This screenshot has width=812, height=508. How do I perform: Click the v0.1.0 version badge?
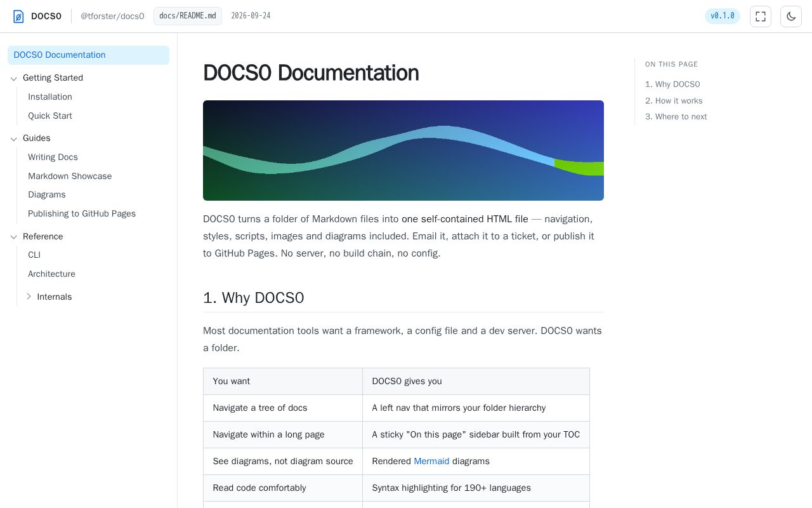(723, 16)
